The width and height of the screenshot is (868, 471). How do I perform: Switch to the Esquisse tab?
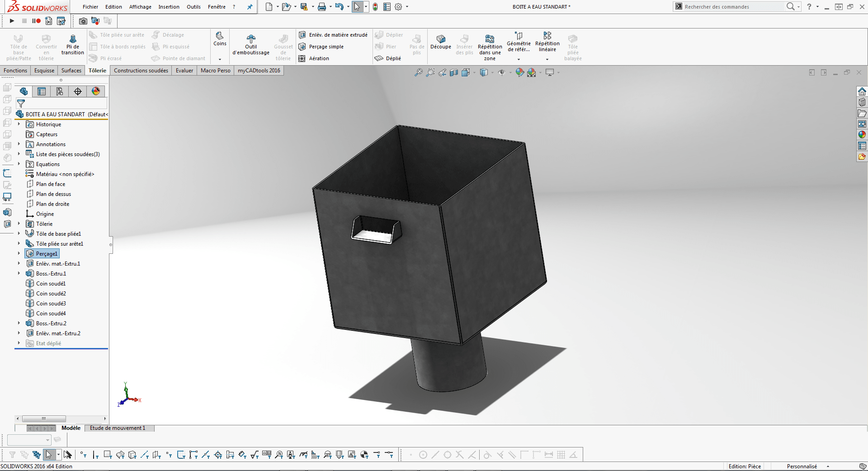[44, 71]
